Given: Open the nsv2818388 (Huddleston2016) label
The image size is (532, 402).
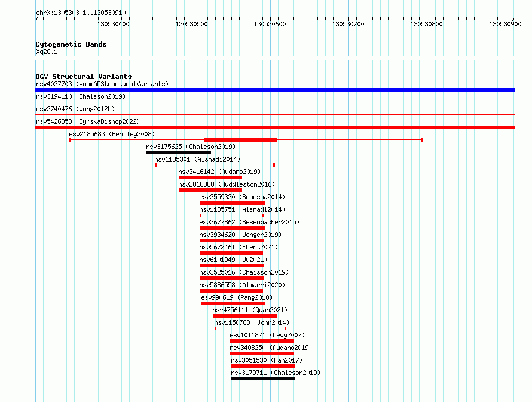Looking at the screenshot, I should (x=227, y=184).
